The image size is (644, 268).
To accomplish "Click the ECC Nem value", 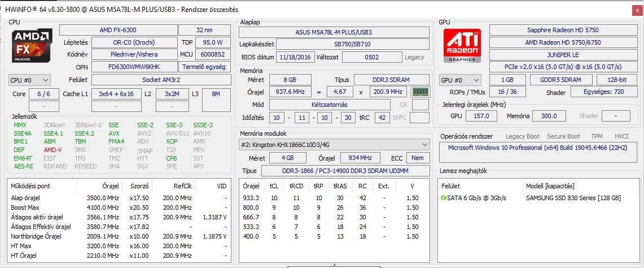I will [418, 158].
